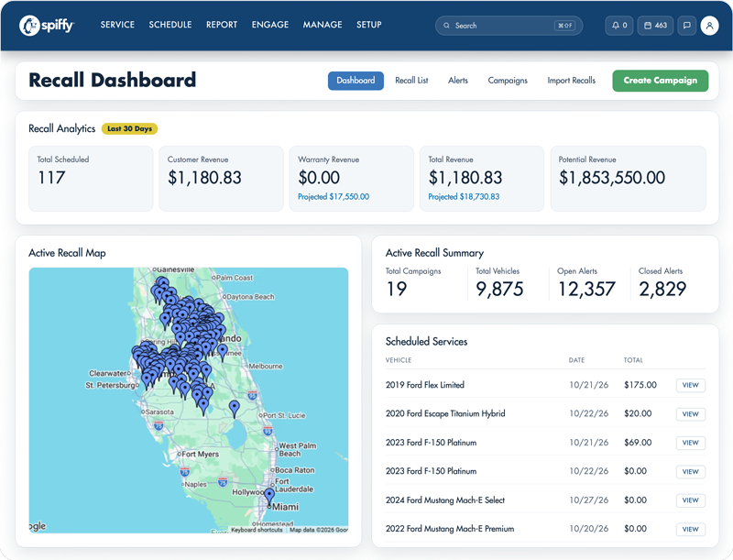
Task: Click the Recall Dashboard page title
Action: [x=112, y=80]
